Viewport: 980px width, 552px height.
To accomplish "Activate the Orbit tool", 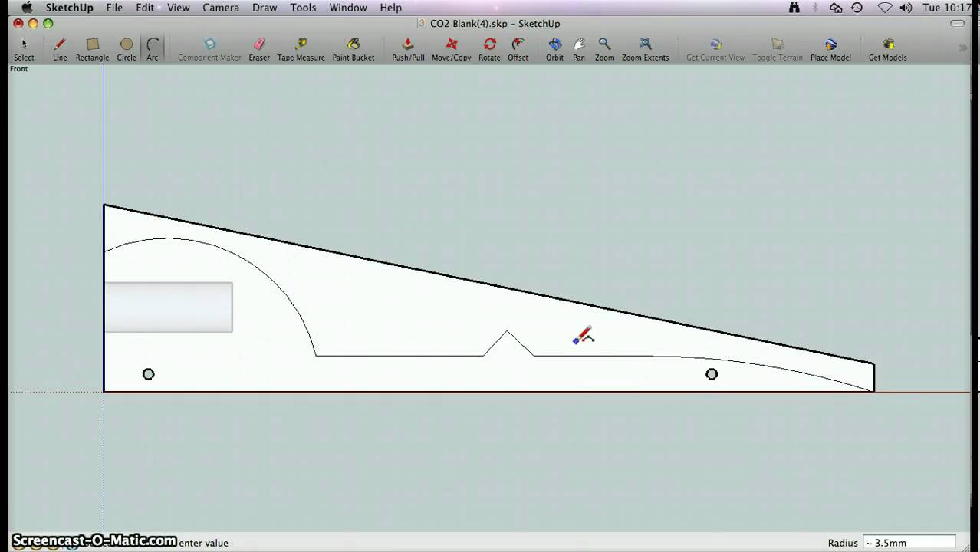I will pos(554,44).
